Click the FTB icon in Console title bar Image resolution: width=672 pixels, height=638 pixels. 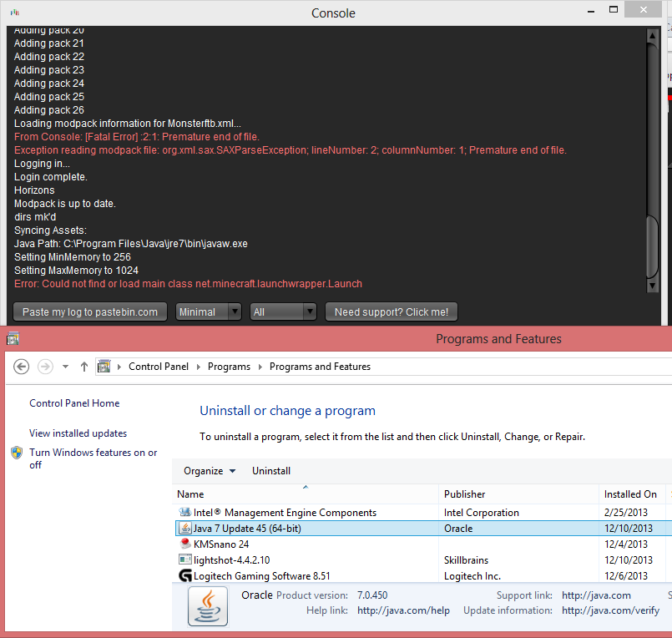pyautogui.click(x=15, y=13)
